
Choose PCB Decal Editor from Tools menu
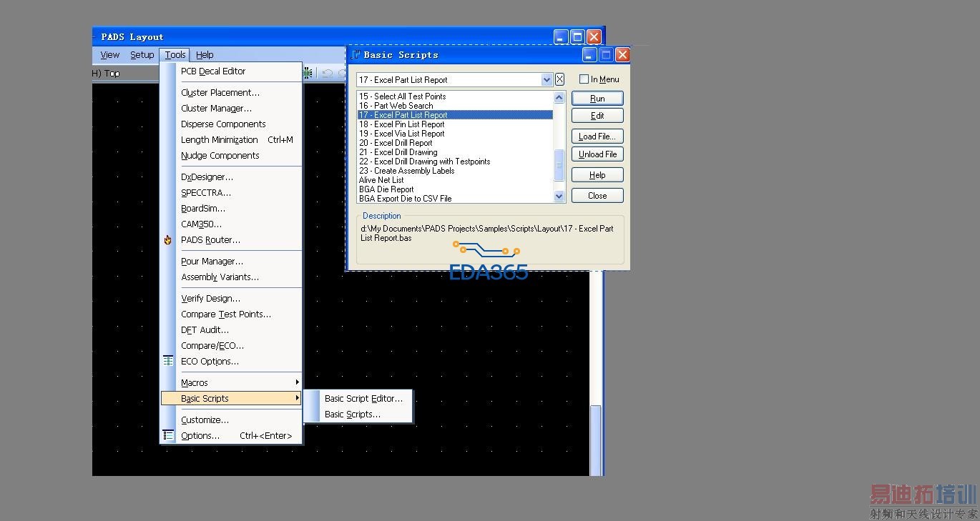tap(230, 71)
